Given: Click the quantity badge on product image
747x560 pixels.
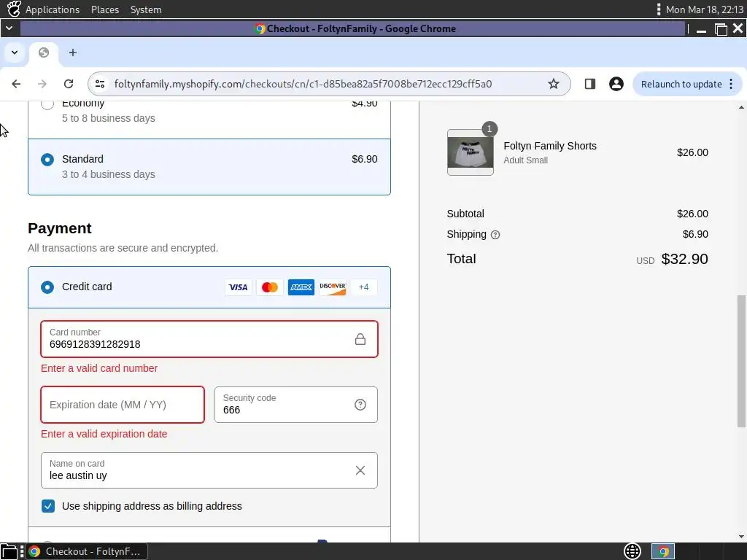Looking at the screenshot, I should point(489,128).
